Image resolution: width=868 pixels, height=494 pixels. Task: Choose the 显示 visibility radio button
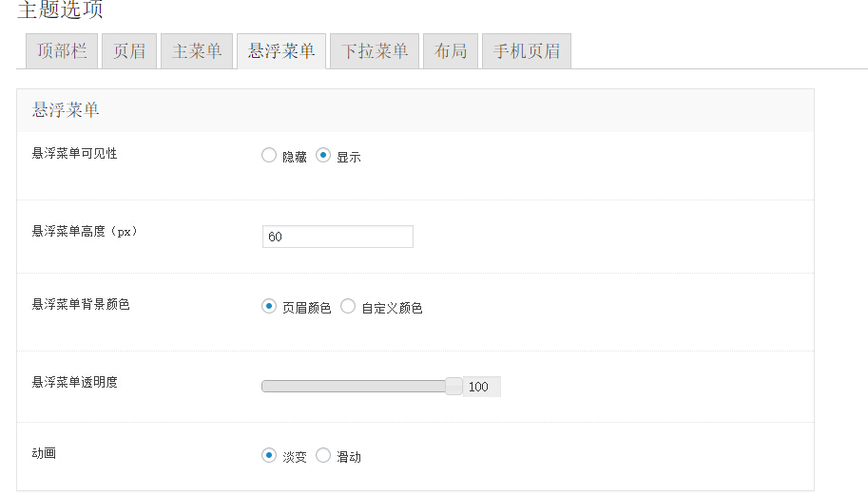coord(323,156)
